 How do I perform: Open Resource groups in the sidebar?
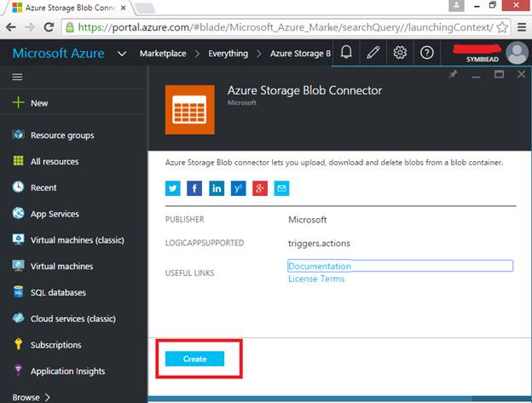[62, 135]
